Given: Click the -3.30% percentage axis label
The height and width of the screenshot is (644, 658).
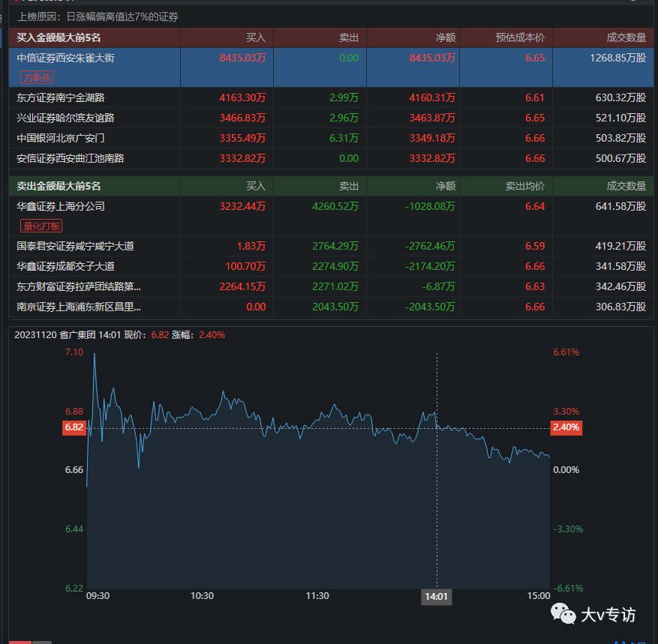Looking at the screenshot, I should 568,529.
